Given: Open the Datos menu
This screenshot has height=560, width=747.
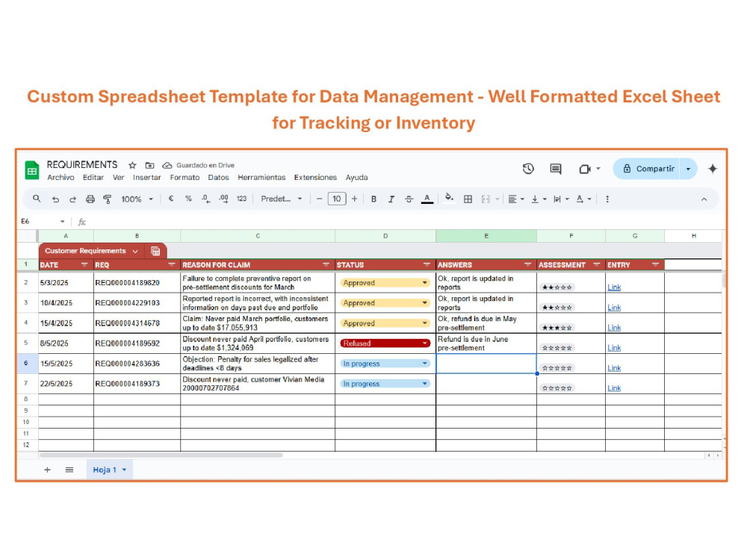Looking at the screenshot, I should tap(218, 178).
